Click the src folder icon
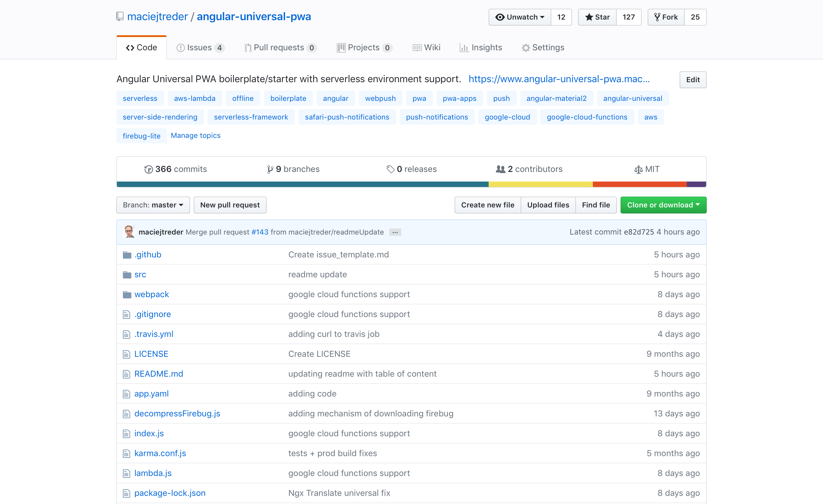 pos(127,275)
